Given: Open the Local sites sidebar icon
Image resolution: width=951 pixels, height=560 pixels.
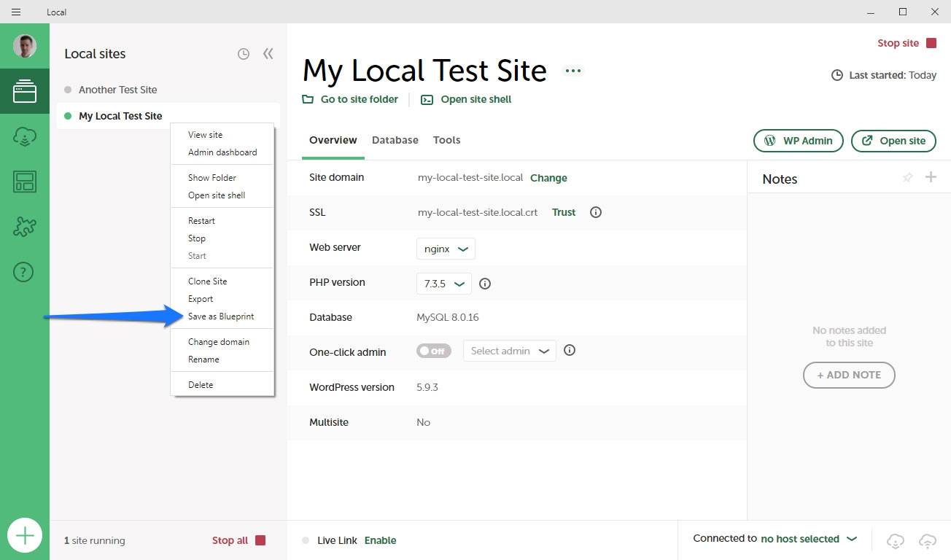Looking at the screenshot, I should [x=25, y=91].
